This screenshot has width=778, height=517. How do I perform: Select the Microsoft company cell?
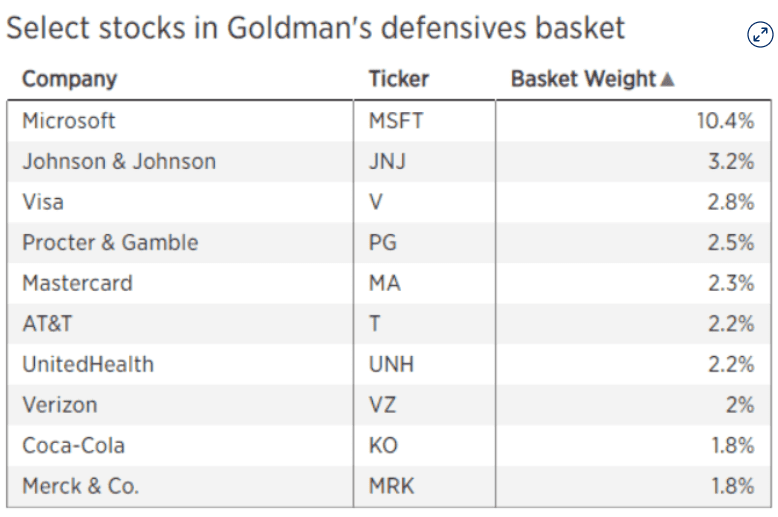(x=69, y=121)
